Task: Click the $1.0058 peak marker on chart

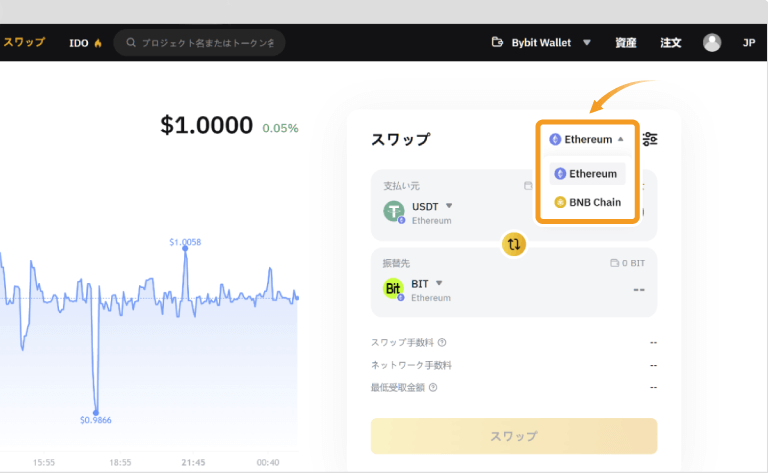Action: [x=185, y=248]
